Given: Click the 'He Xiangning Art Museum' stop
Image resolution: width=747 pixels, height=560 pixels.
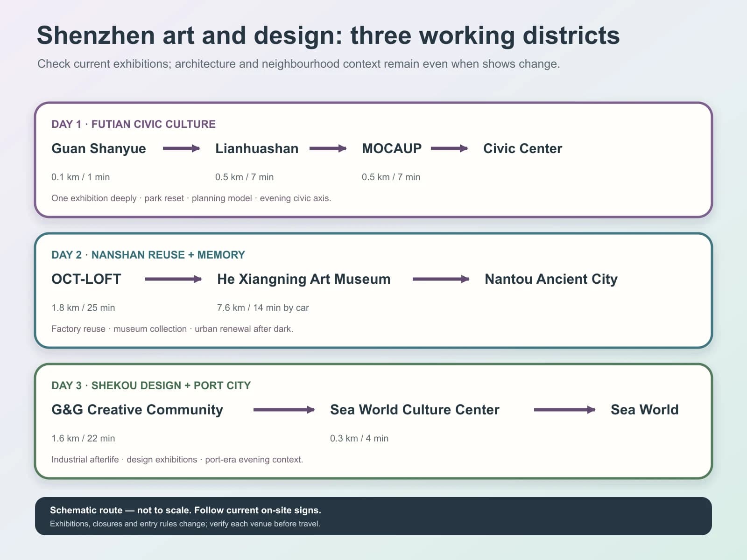Looking at the screenshot, I should tap(304, 279).
